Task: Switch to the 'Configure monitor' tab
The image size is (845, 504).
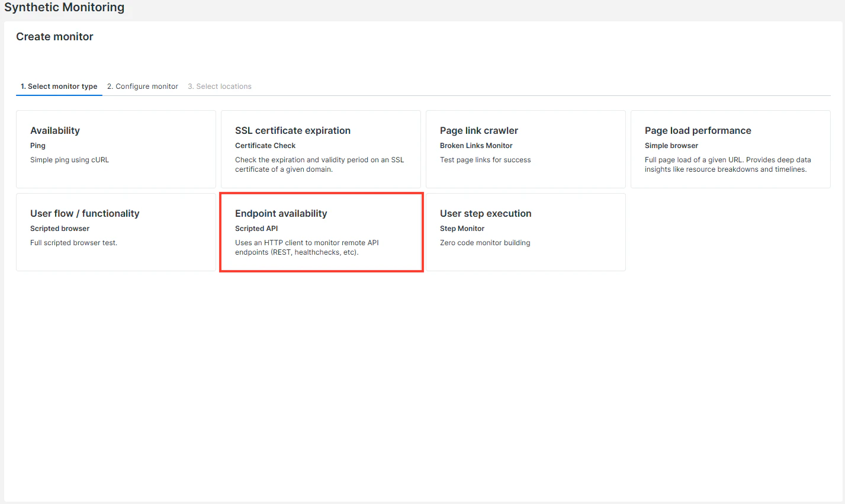Action: [x=143, y=86]
